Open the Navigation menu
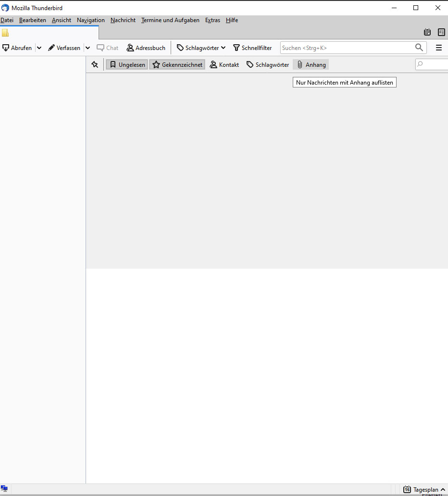 point(91,20)
